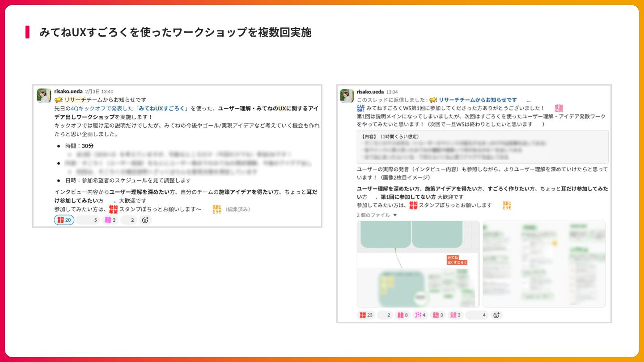644x362 pixels.
Task: Open the add reaction button in the right message
Action: click(x=496, y=315)
